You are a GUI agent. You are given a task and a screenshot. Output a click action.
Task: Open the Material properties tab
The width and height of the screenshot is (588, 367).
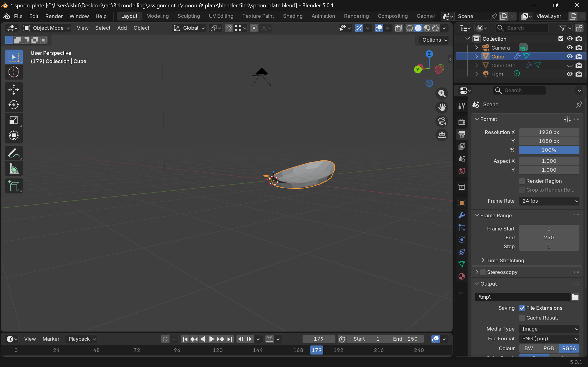(462, 276)
